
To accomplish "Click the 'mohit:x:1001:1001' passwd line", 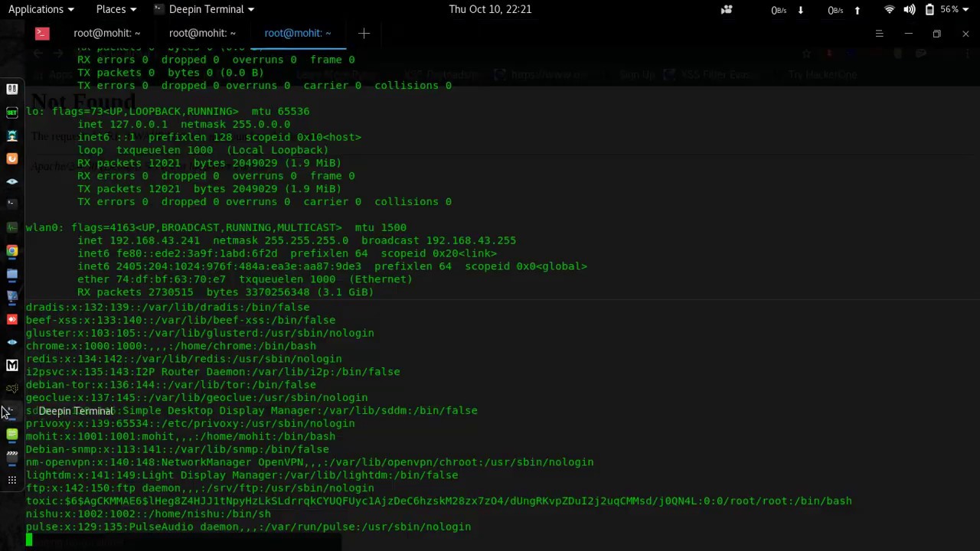I will pyautogui.click(x=180, y=436).
